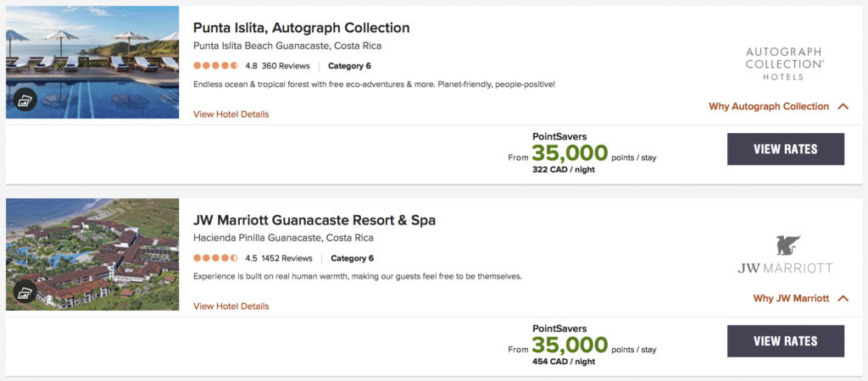Click JW Marriott Guanacaste star rating circles
This screenshot has height=381, width=868.
pos(215,258)
